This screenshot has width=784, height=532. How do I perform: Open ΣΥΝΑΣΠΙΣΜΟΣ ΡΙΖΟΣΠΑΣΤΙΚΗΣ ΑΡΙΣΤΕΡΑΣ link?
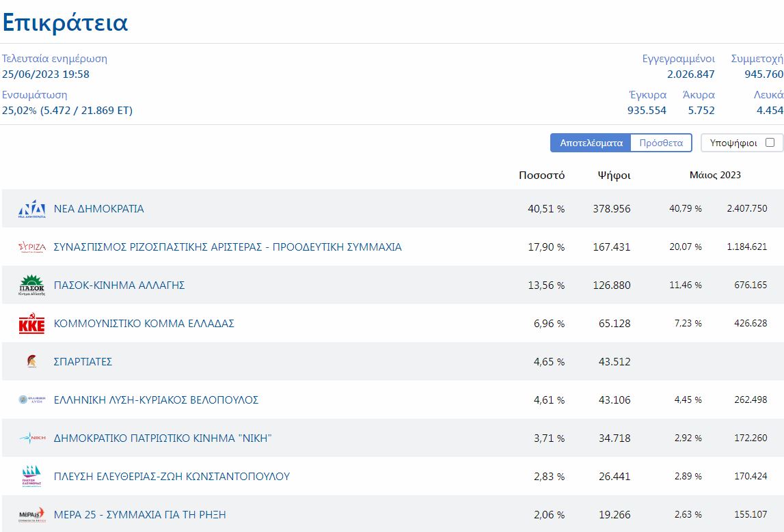click(228, 247)
